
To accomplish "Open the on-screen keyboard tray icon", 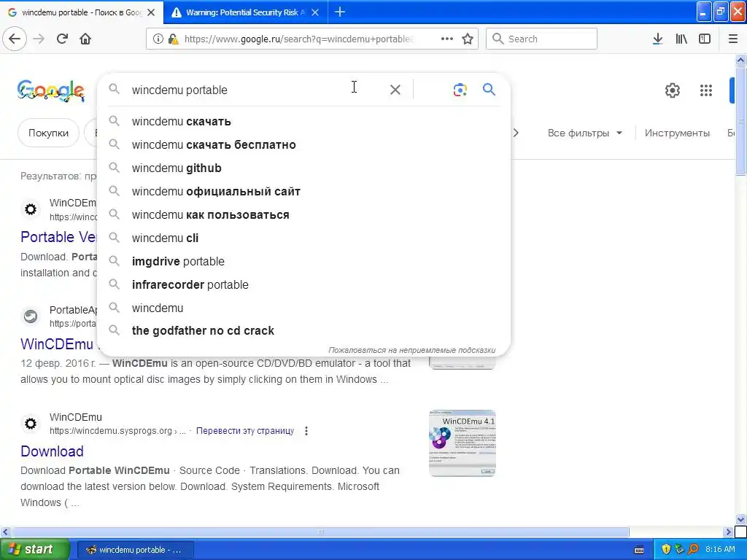I will [639, 550].
